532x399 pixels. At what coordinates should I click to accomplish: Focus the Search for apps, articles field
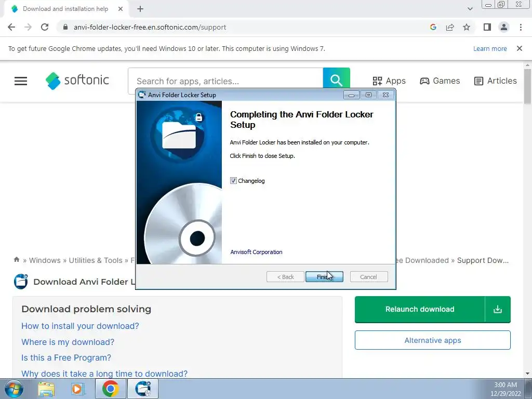[225, 81]
